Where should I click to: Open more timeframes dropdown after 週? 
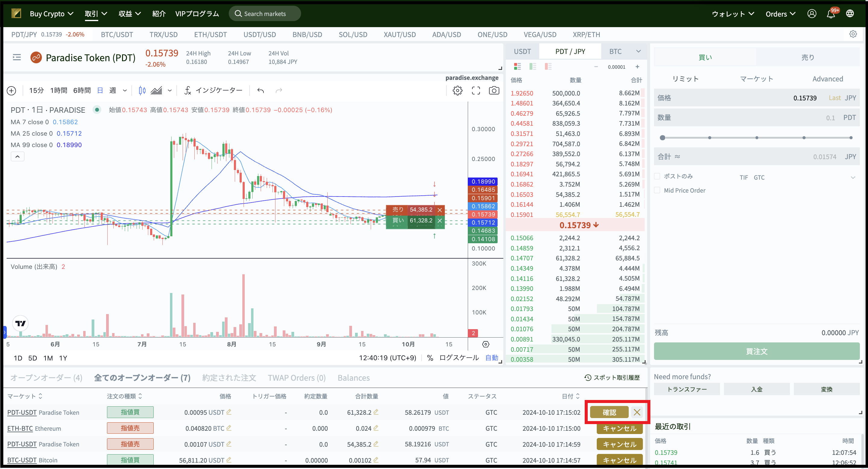pyautogui.click(x=125, y=91)
